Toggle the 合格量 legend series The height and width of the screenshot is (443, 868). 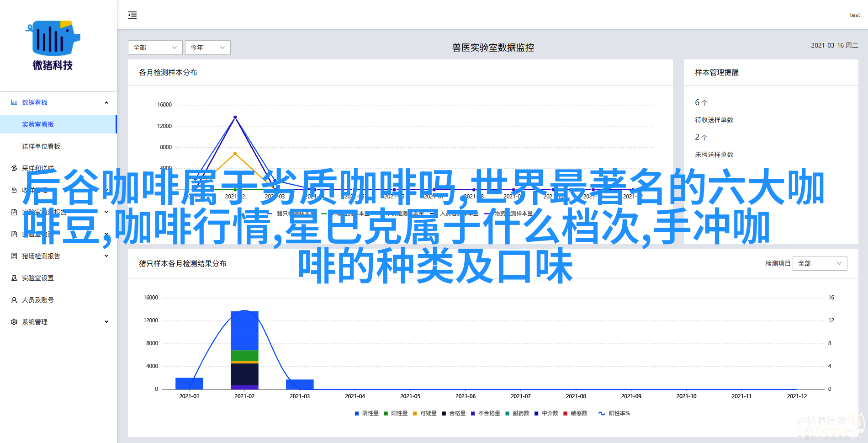[454, 413]
